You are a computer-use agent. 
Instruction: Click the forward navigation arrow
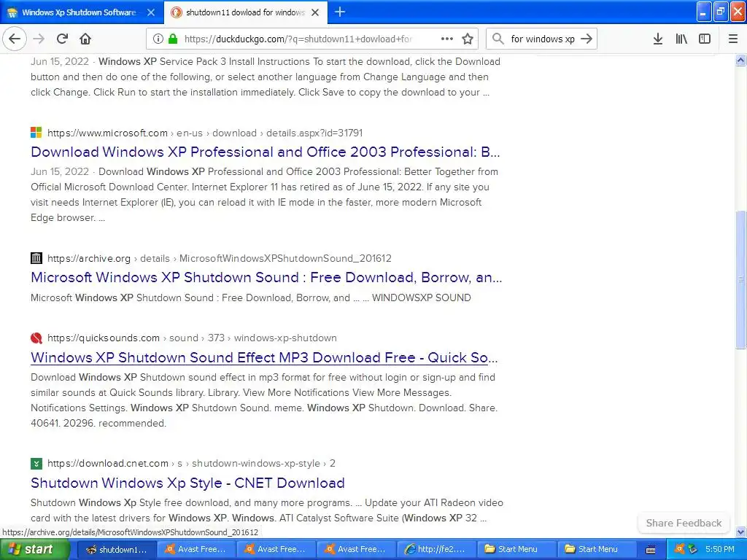pyautogui.click(x=39, y=39)
